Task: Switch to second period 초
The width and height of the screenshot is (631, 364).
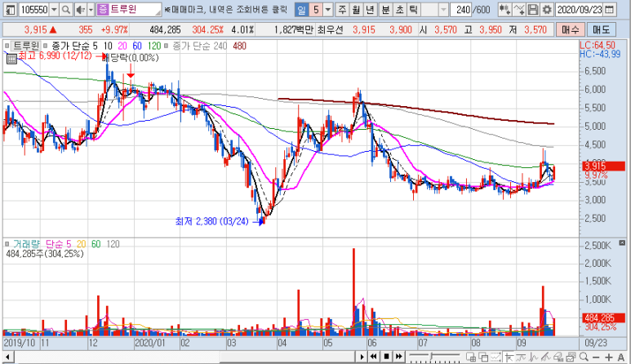Action: pyautogui.click(x=399, y=9)
